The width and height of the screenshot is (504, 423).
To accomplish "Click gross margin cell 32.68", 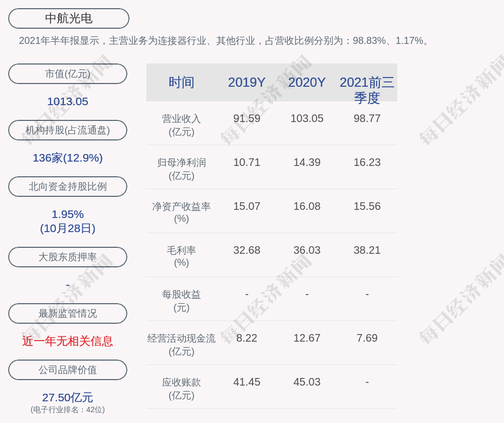I will point(247,250).
